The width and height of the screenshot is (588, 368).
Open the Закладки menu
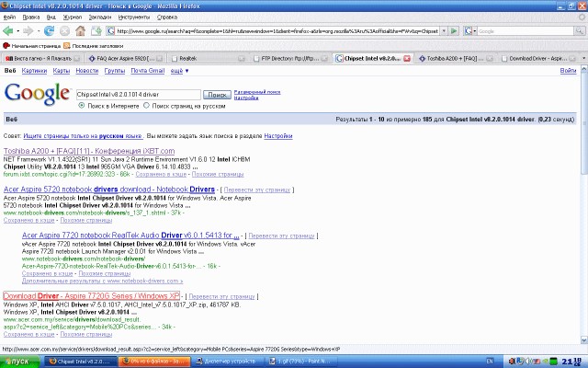(100, 17)
